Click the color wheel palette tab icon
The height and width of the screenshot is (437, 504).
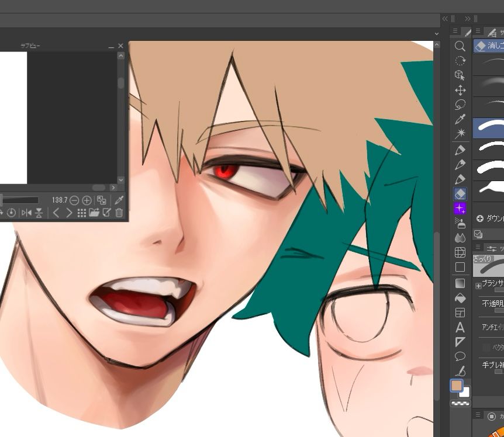click(x=492, y=417)
